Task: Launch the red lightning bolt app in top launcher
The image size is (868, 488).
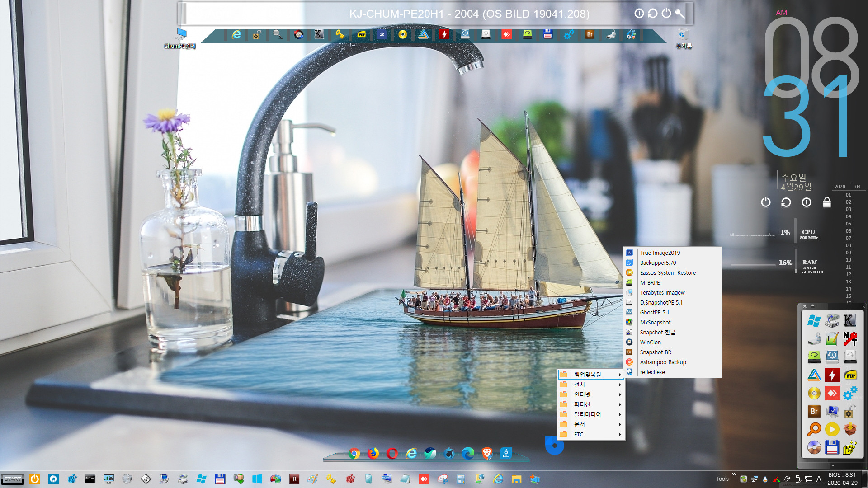Action: coord(444,34)
